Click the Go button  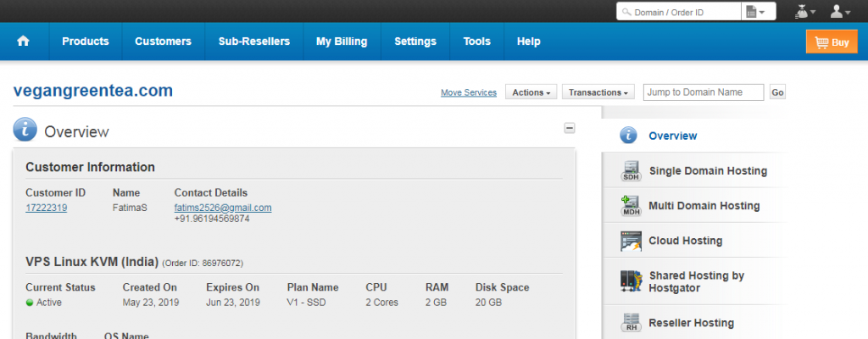(x=777, y=92)
